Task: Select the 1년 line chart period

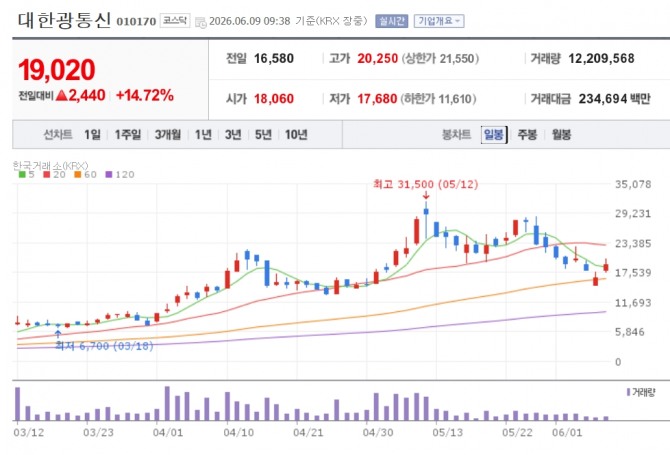Action: 203,135
